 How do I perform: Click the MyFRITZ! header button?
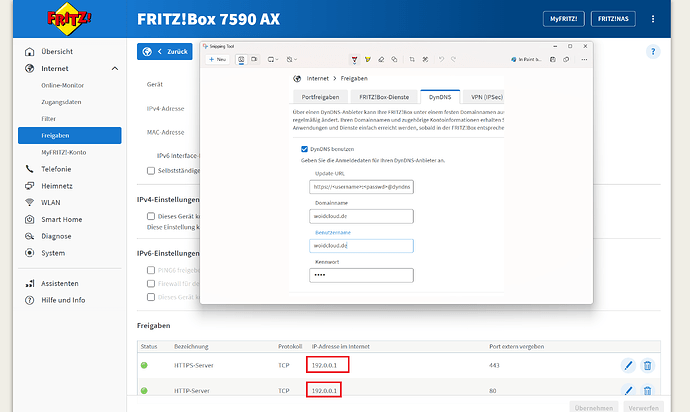[x=564, y=19]
